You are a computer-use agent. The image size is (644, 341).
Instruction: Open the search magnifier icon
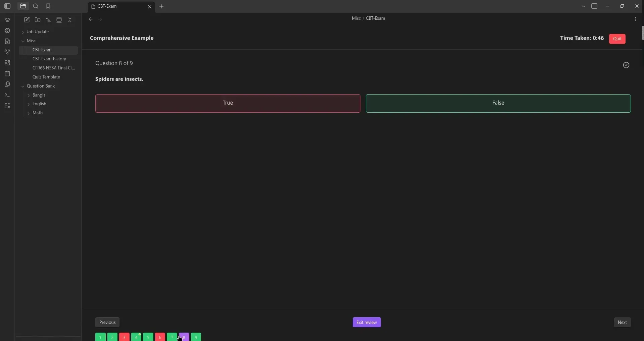(x=36, y=6)
